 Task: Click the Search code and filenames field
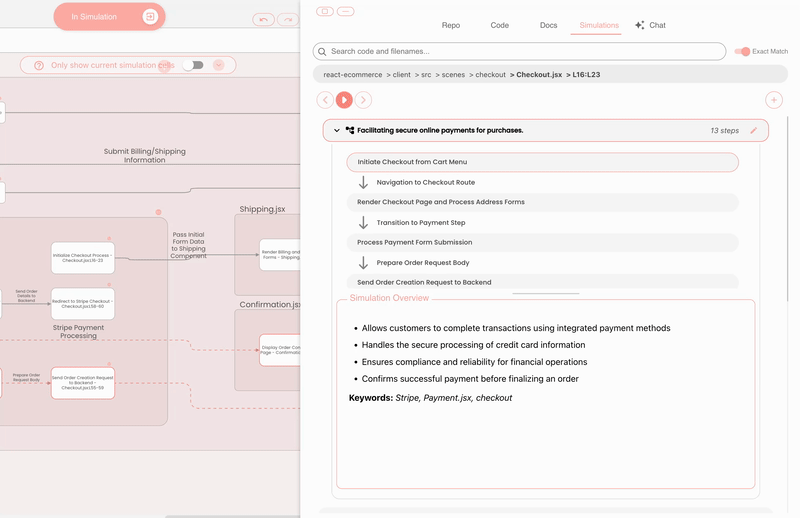pos(520,51)
